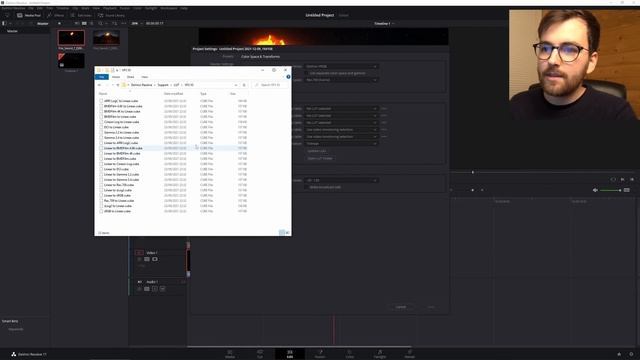Image resolution: width=640 pixels, height=360 pixels.
Task: Switch to the Cut page icon
Action: click(260, 354)
